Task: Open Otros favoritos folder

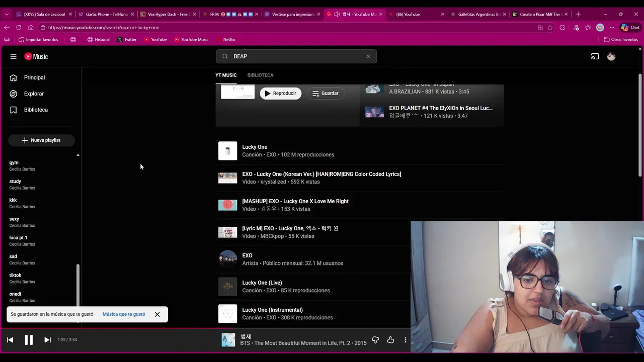Action: 621,39
